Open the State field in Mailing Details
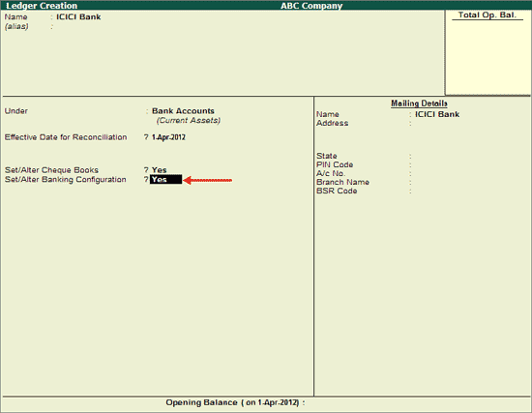Image resolution: width=532 pixels, height=413 pixels. click(468, 156)
